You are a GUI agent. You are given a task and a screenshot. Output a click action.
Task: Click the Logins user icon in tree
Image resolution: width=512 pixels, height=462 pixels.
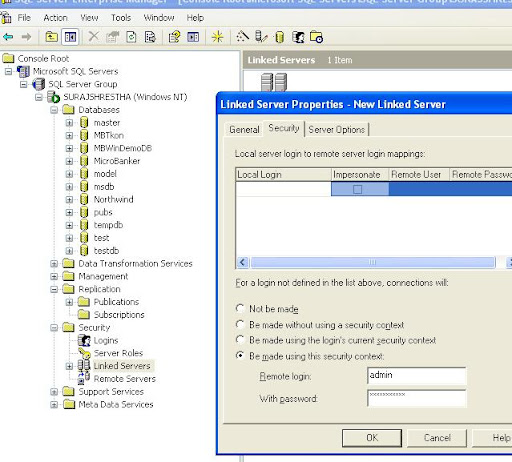click(84, 340)
